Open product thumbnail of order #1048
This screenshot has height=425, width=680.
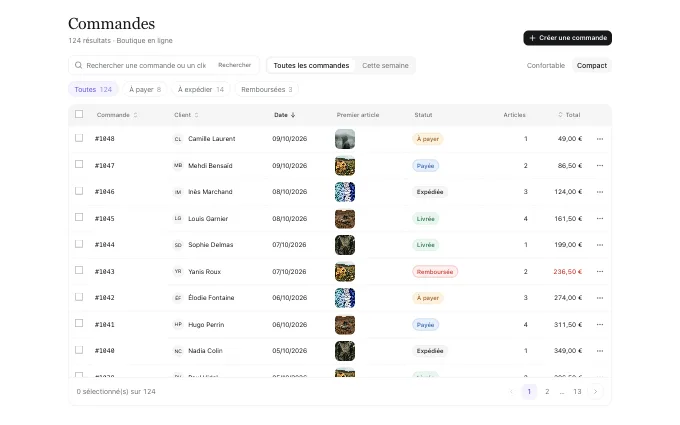click(345, 139)
